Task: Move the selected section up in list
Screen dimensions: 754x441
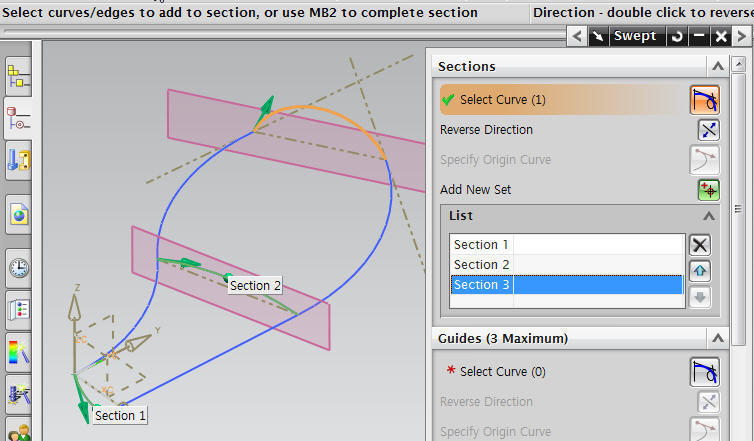Action: pyautogui.click(x=700, y=271)
